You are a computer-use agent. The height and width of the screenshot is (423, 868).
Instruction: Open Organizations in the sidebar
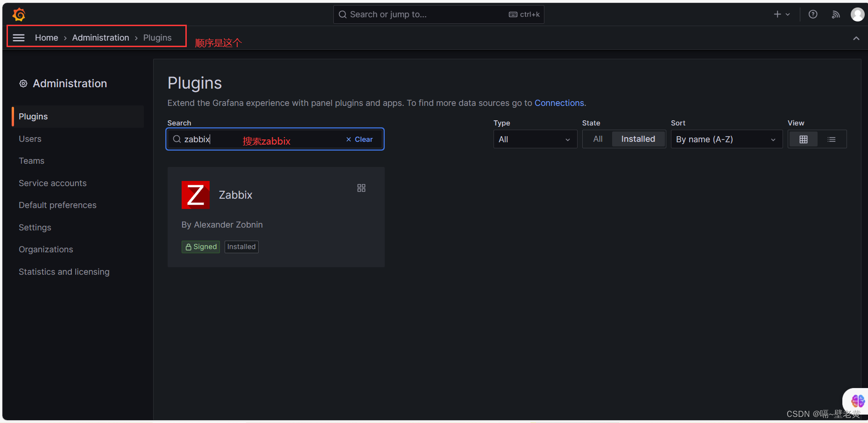[46, 250]
